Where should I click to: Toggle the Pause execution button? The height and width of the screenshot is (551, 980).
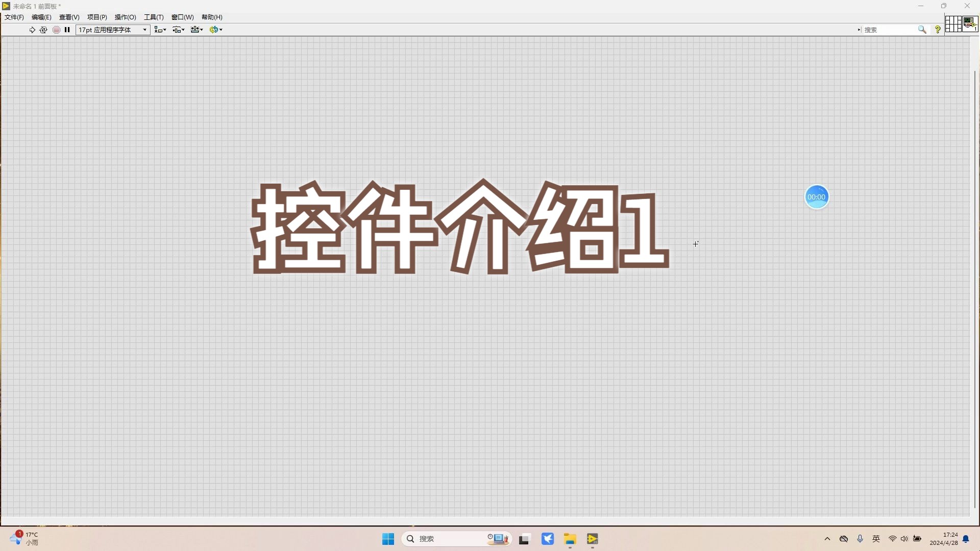(67, 30)
